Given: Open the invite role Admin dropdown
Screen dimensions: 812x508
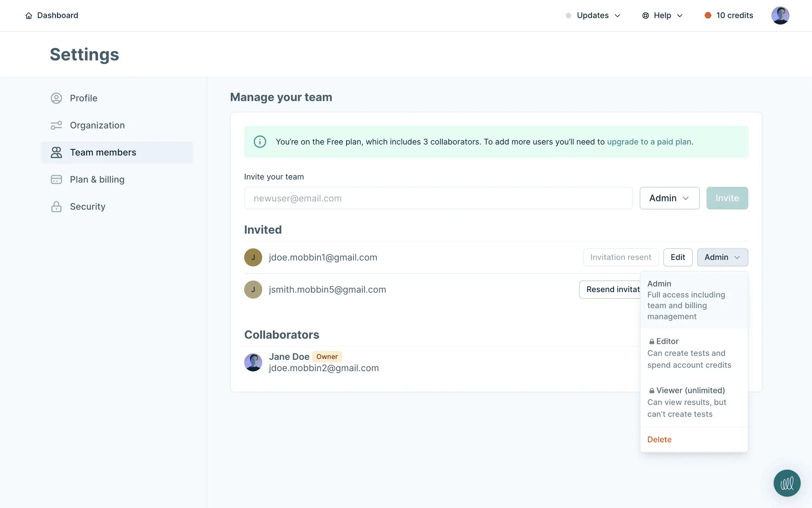Looking at the screenshot, I should [x=669, y=198].
